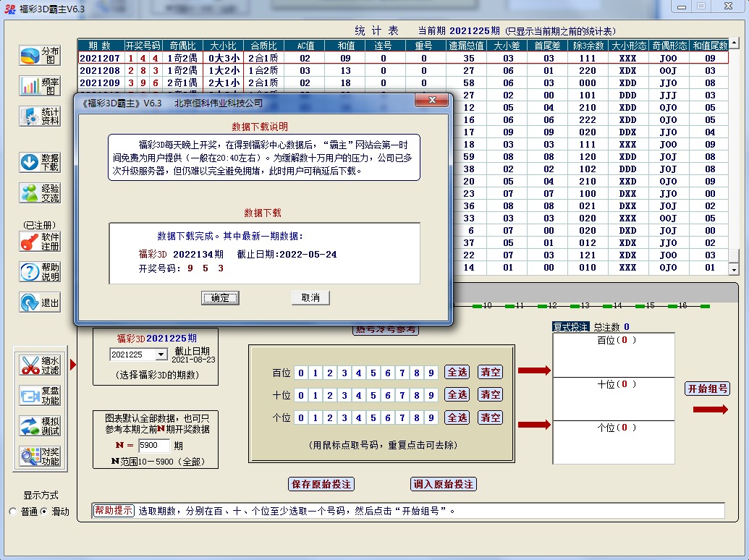Click the 数据下载 data download icon

click(40, 162)
